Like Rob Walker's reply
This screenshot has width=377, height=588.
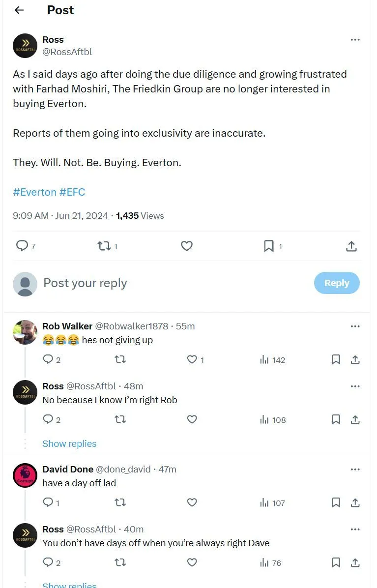(192, 360)
